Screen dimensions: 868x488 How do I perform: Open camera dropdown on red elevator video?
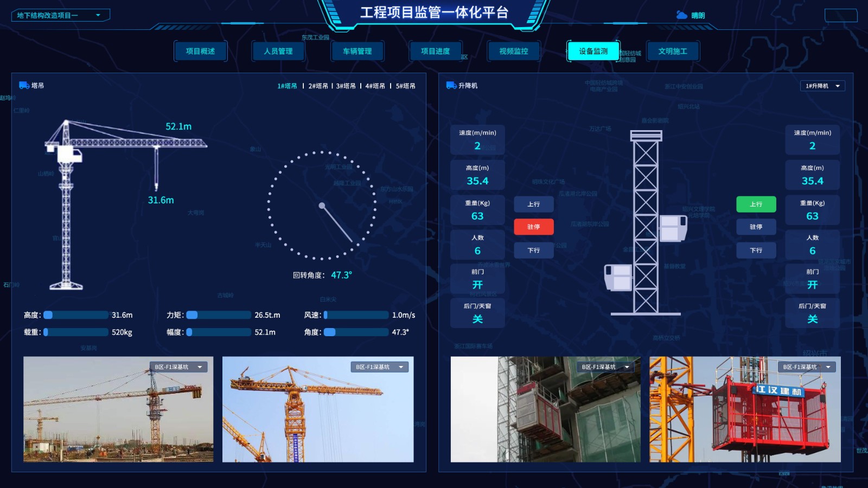coord(807,367)
